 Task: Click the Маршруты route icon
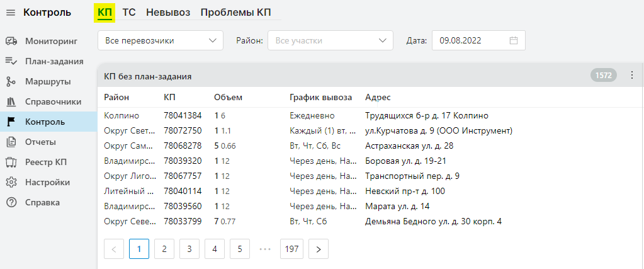pyautogui.click(x=11, y=81)
